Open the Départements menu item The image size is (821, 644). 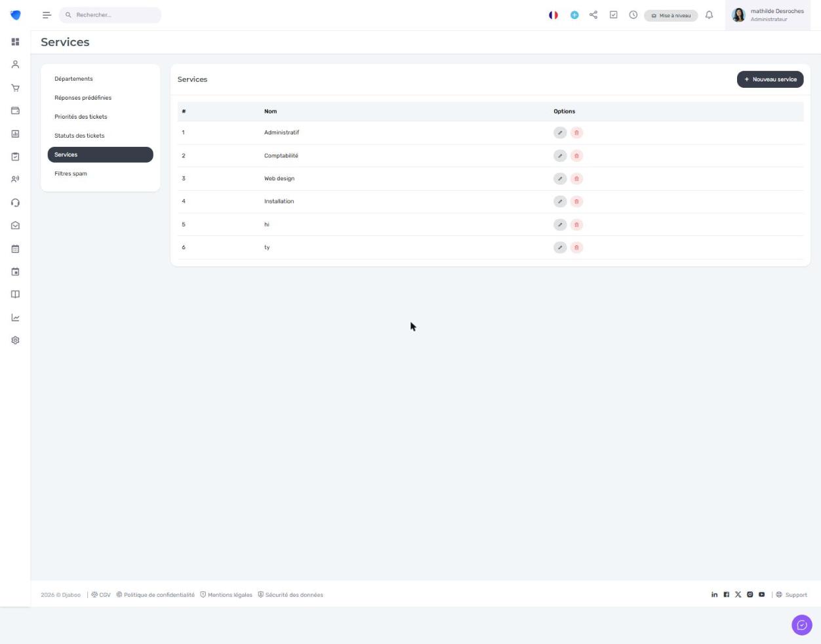(x=100, y=79)
